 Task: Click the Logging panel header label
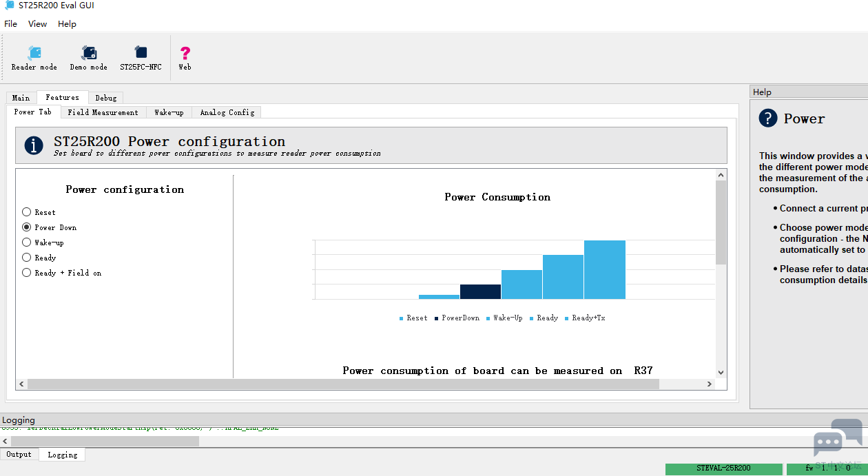point(19,420)
